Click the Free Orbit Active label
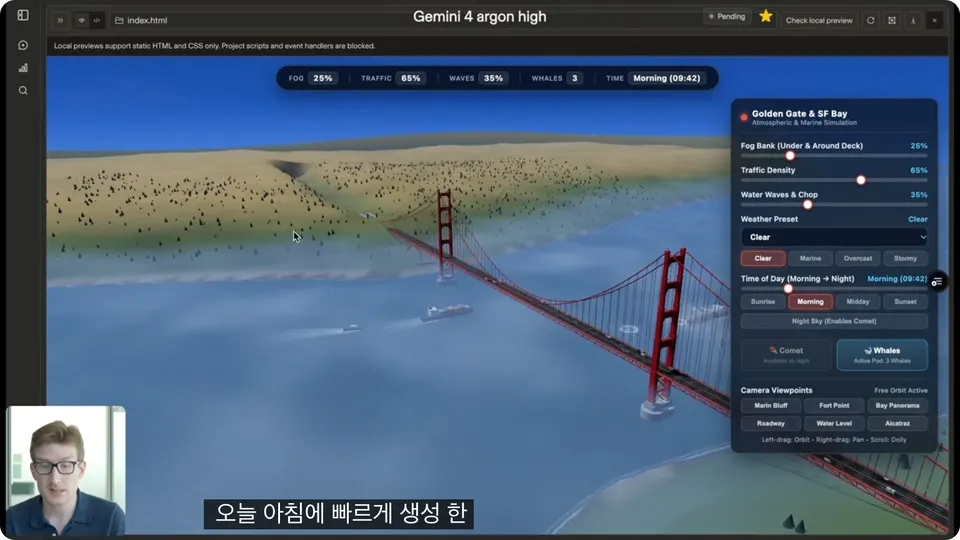This screenshot has width=960, height=540. point(901,391)
